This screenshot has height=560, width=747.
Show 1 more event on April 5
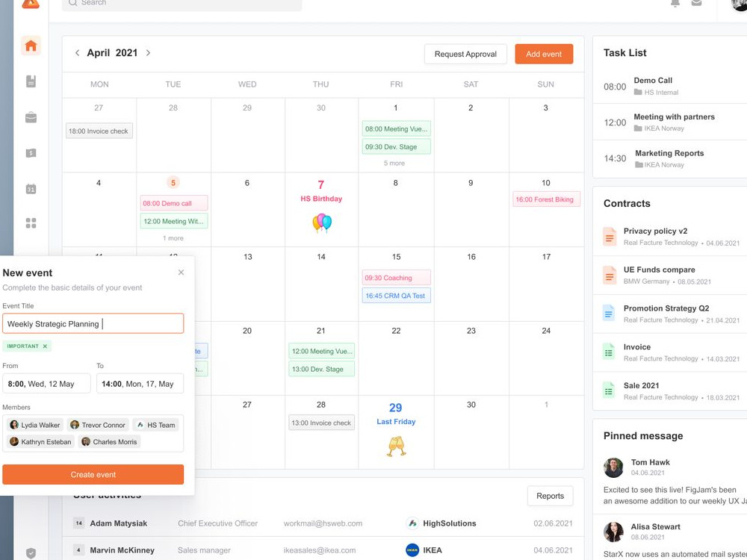pos(173,238)
